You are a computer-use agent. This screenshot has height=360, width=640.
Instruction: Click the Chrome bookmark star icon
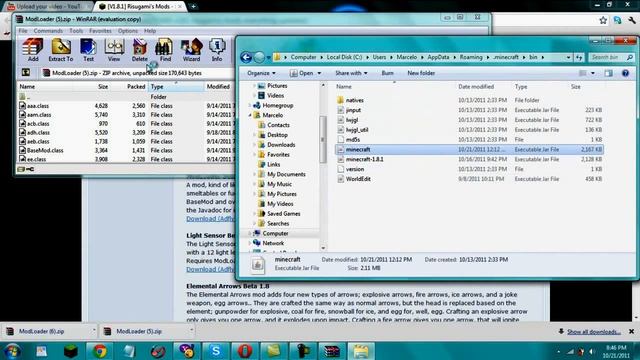(x=603, y=20)
